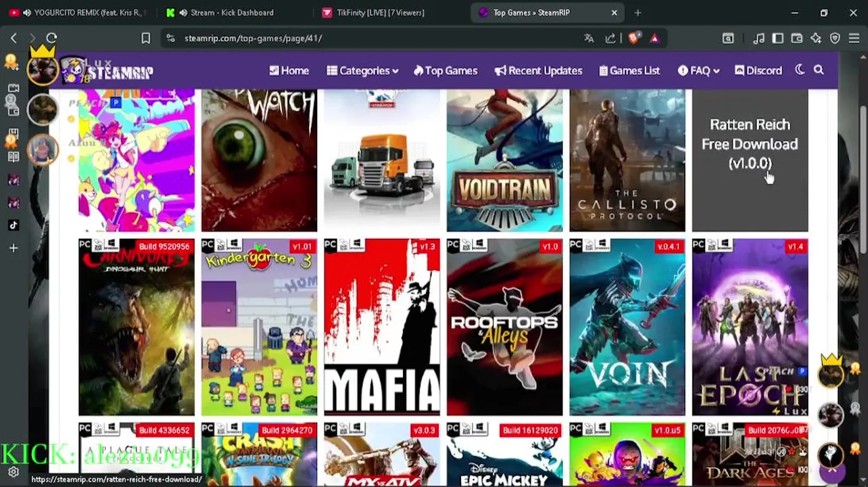Viewport: 868px width, 487px height.
Task: Open the Games List menu item
Action: [x=629, y=70]
